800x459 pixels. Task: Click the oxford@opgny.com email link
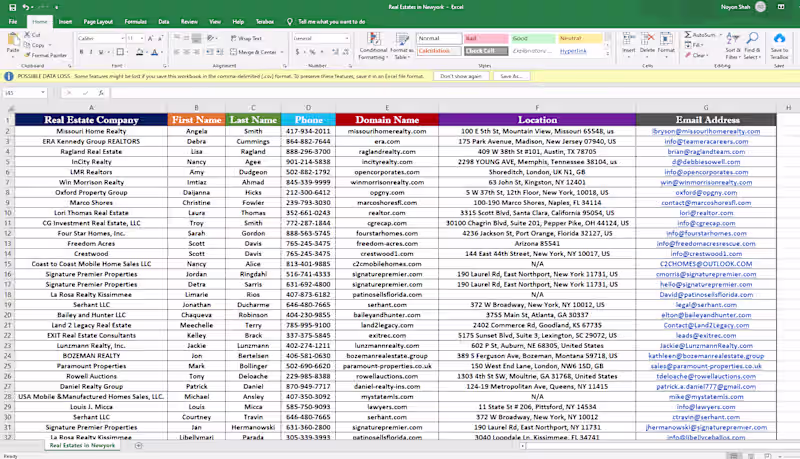(706, 192)
